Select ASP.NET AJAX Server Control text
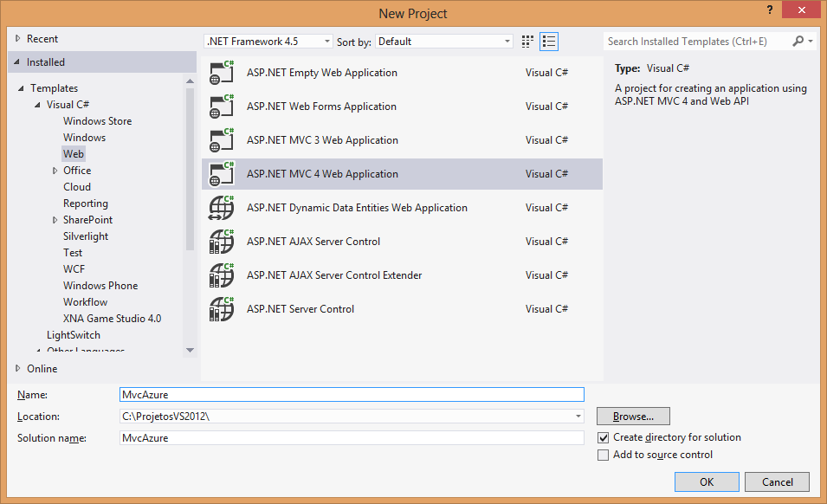Screen dimensions: 827x504 [x=313, y=242]
